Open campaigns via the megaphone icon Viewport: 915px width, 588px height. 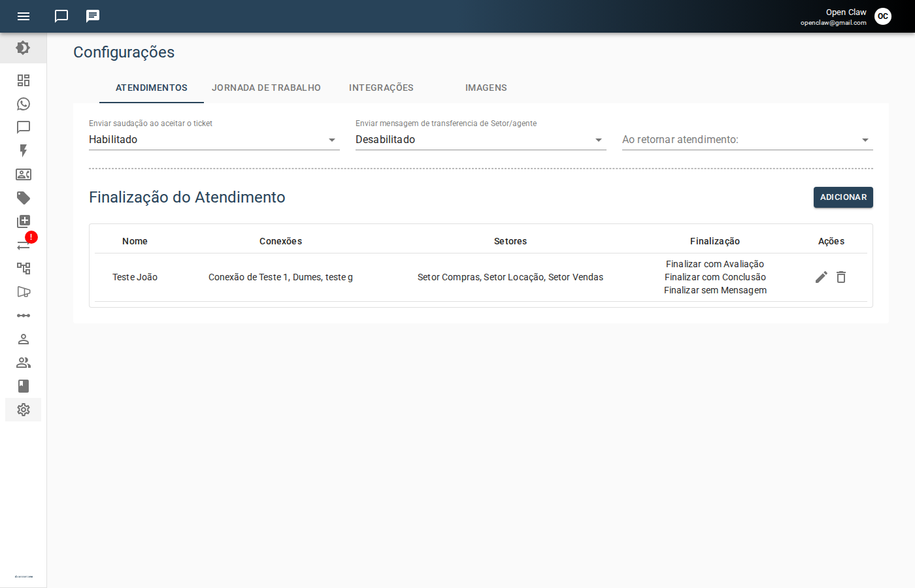24,291
